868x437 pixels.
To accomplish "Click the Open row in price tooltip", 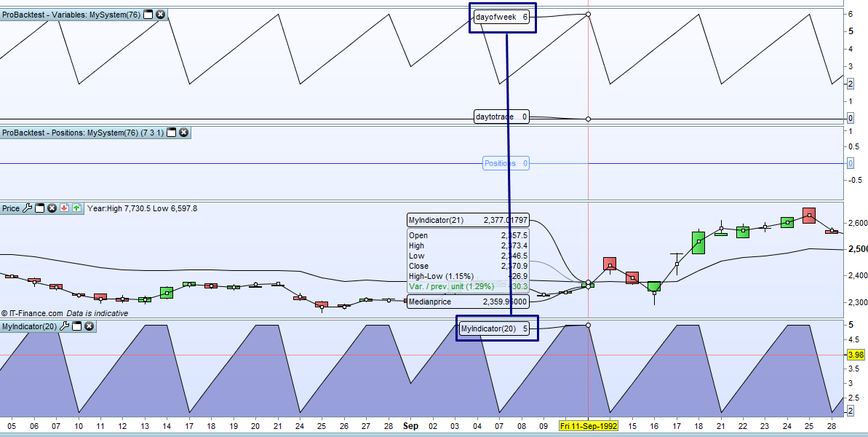I will [x=468, y=235].
